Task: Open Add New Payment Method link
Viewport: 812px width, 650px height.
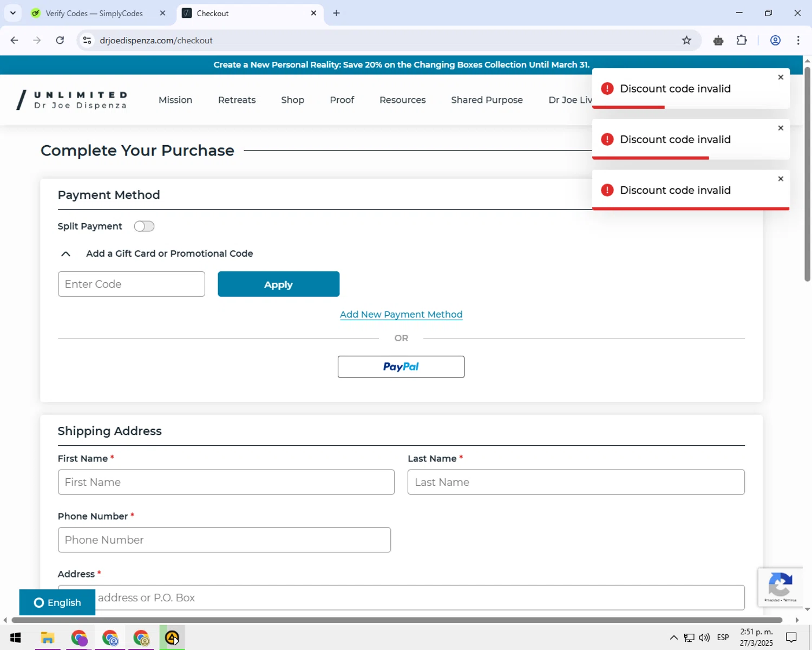Action: coord(401,314)
